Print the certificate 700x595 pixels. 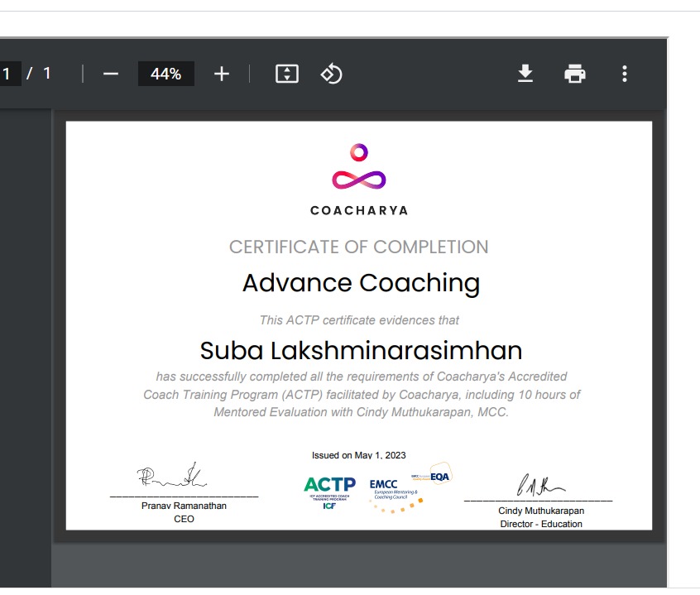pos(575,74)
